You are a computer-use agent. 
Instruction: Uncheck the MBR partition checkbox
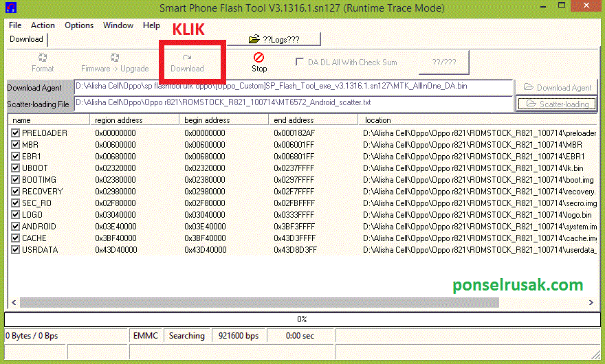[x=15, y=145]
